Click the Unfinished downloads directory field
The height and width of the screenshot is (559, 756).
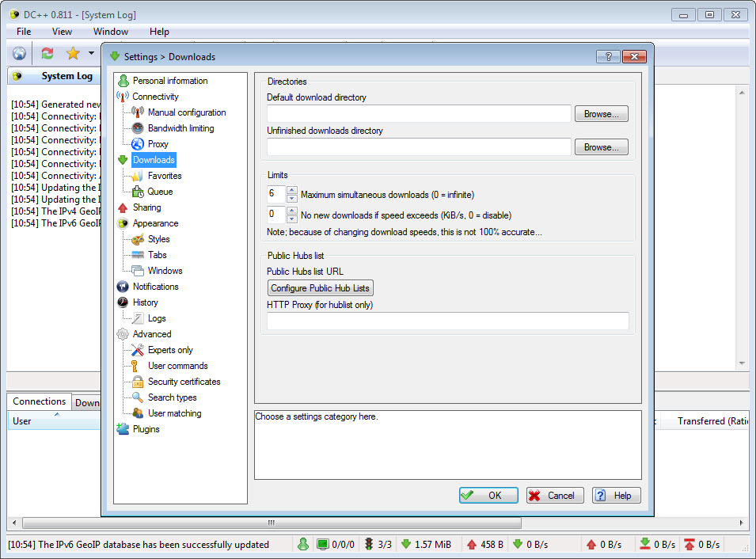[x=419, y=147]
